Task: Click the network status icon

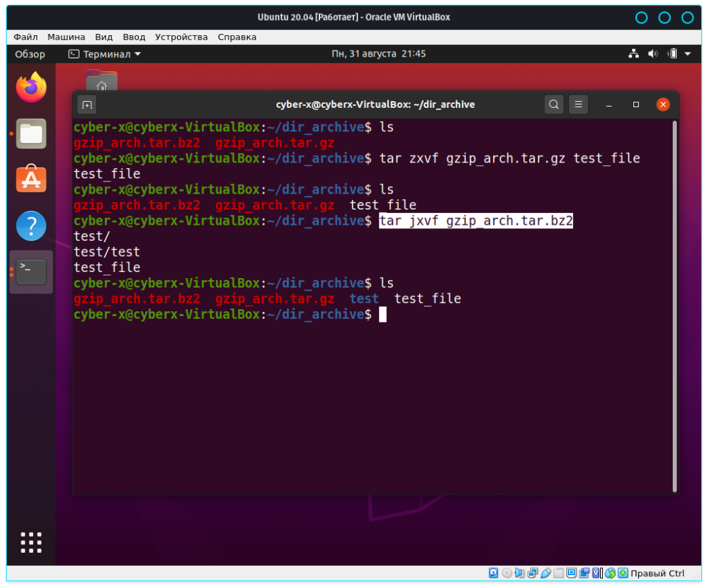Action: click(x=633, y=54)
